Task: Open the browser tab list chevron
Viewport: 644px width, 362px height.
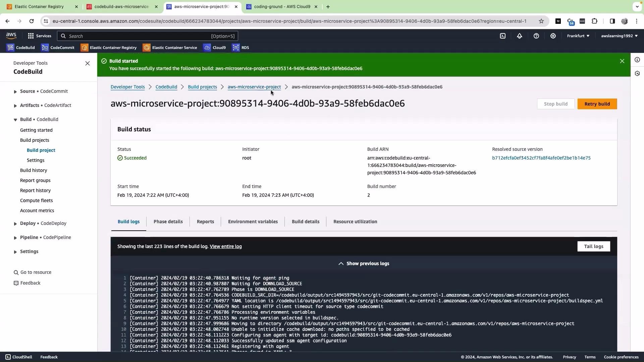Action: click(637, 6)
